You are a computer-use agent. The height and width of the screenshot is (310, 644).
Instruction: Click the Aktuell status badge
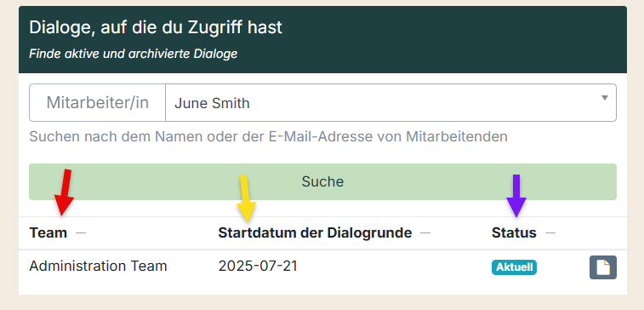coord(514,267)
